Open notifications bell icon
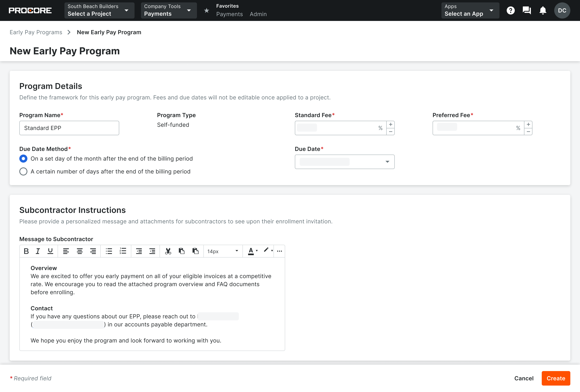 pos(543,10)
